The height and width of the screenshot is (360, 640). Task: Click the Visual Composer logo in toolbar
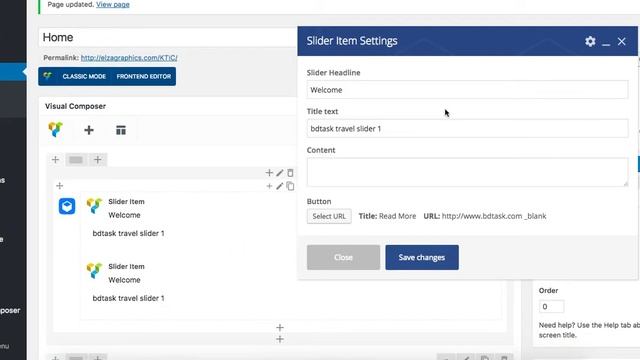coord(56,130)
